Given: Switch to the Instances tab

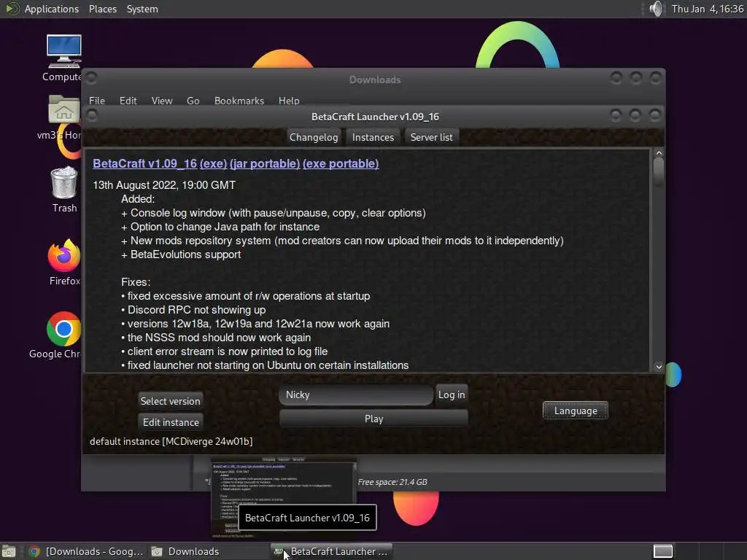Looking at the screenshot, I should click(373, 137).
